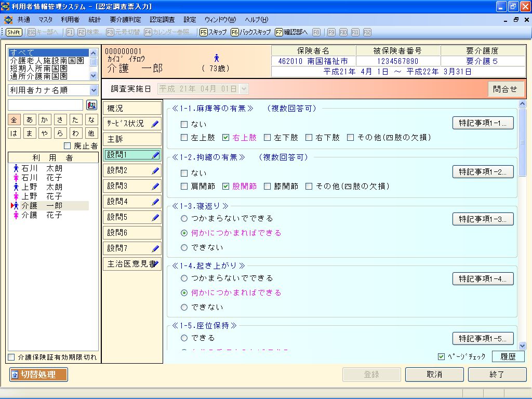Click the male icon for 上野 太朗
The image size is (532, 399).
[16, 187]
